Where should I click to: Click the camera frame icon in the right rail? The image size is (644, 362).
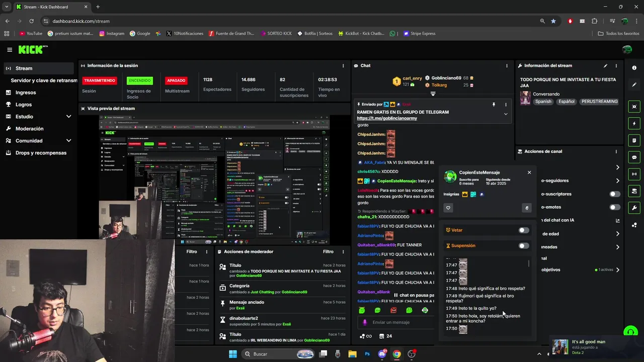coord(634,107)
